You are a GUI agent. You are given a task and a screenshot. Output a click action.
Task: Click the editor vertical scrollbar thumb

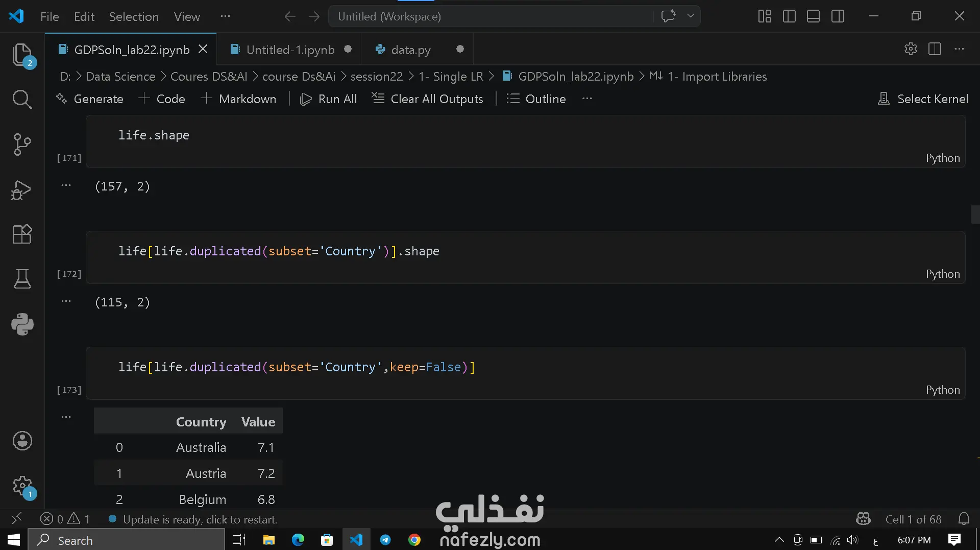point(975,214)
